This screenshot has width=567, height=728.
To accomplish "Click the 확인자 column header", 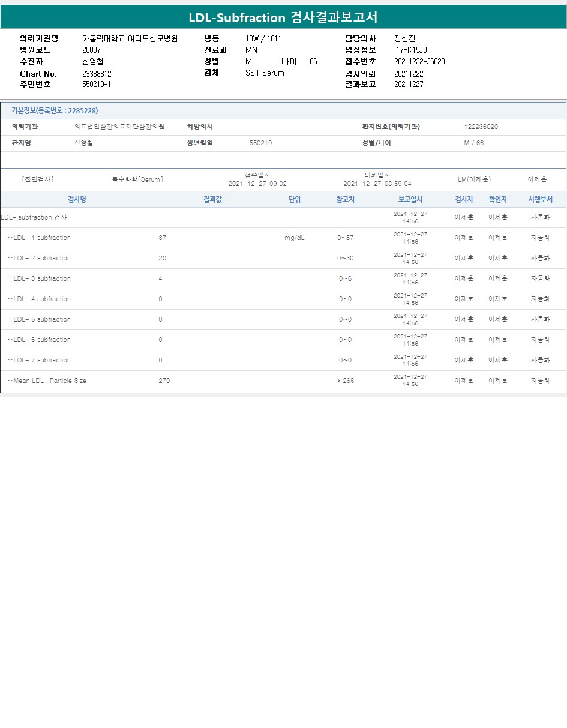I will click(x=498, y=199).
